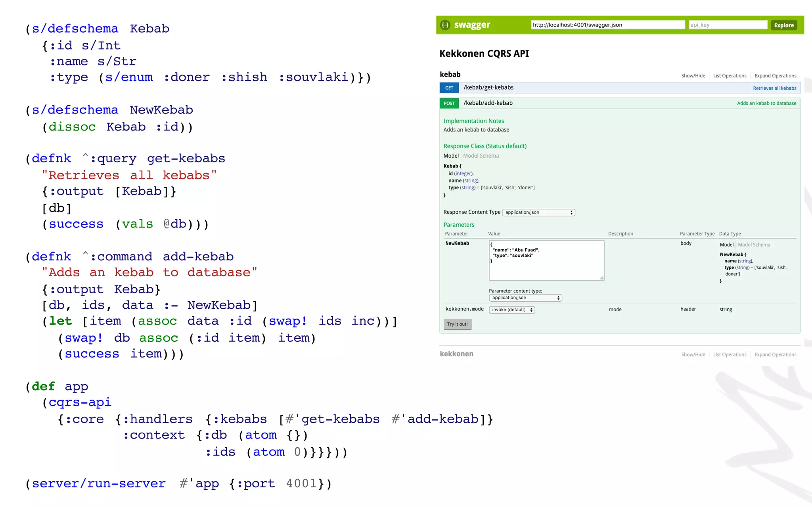The width and height of the screenshot is (812, 508).
Task: Open the Parameter content type dropdown
Action: tap(525, 298)
